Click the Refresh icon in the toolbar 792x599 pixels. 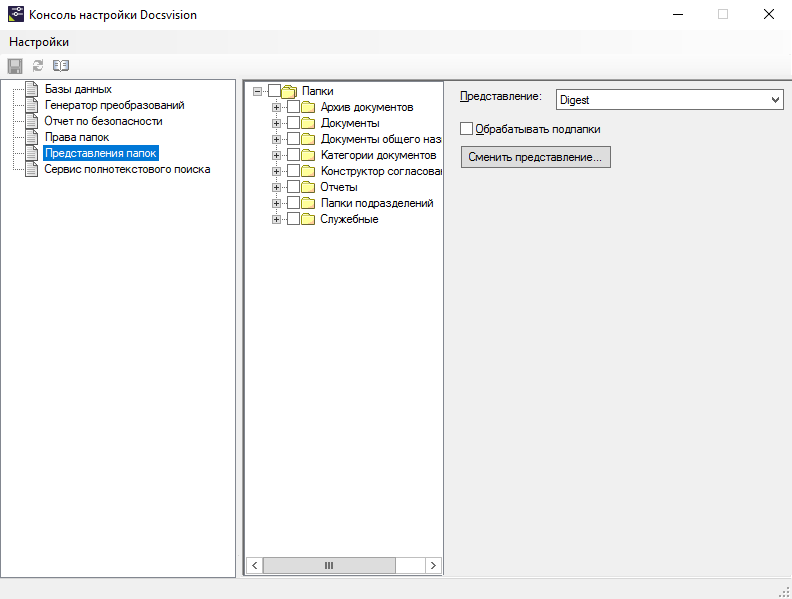pos(38,65)
